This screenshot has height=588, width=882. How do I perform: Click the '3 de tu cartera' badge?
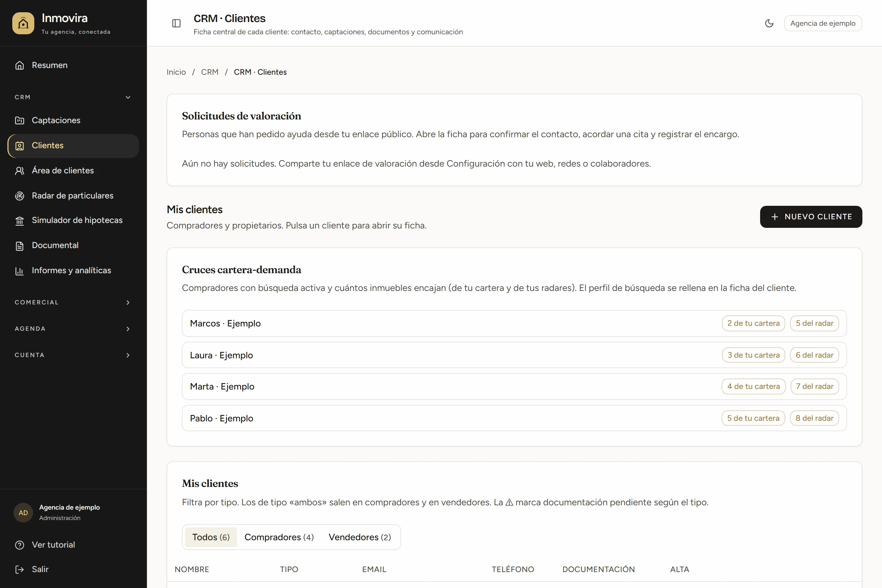[x=753, y=355]
